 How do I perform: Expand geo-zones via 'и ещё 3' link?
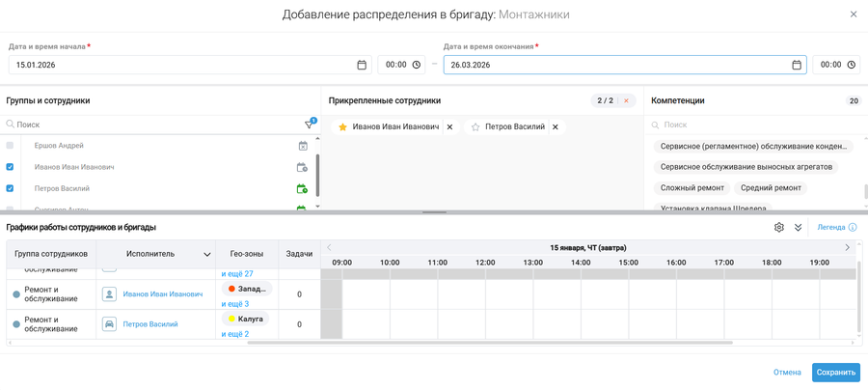point(234,304)
